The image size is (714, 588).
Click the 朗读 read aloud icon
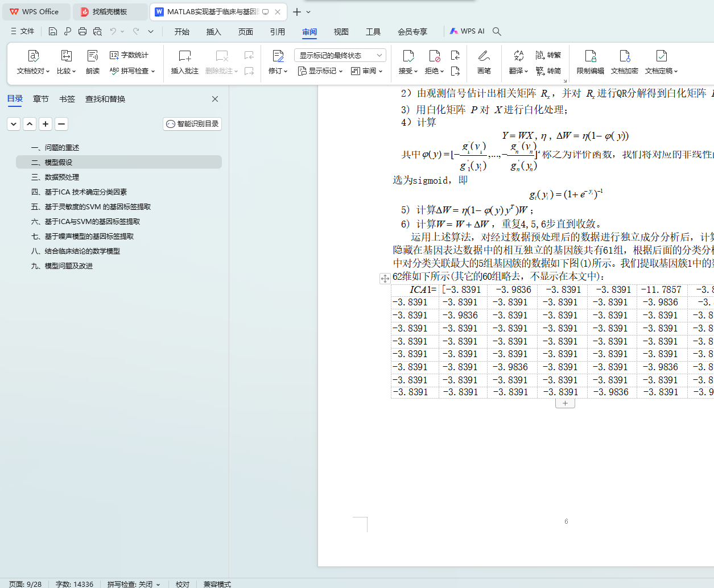[x=93, y=56]
